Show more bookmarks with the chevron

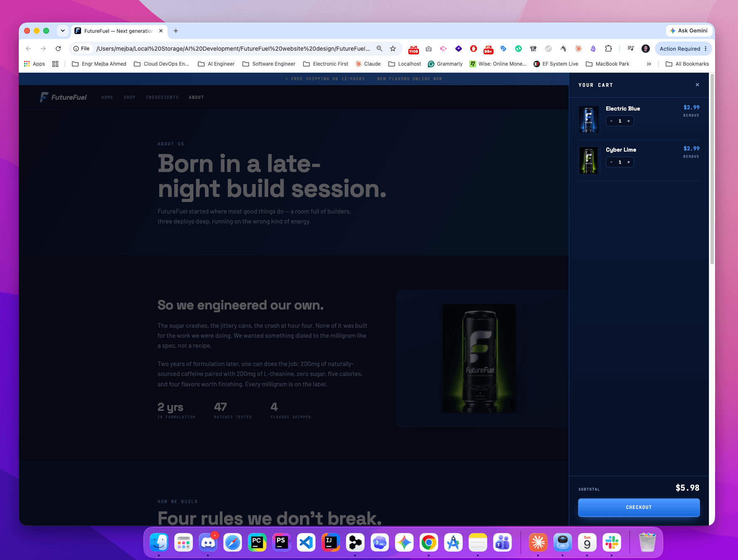(649, 64)
